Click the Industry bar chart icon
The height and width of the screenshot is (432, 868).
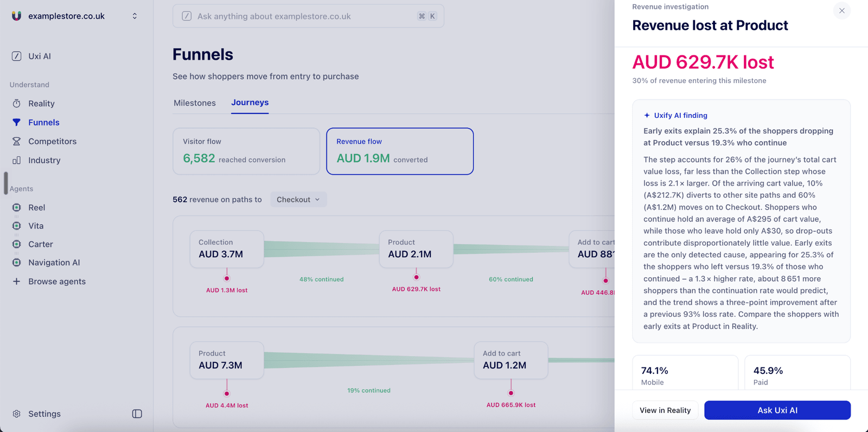coord(17,160)
